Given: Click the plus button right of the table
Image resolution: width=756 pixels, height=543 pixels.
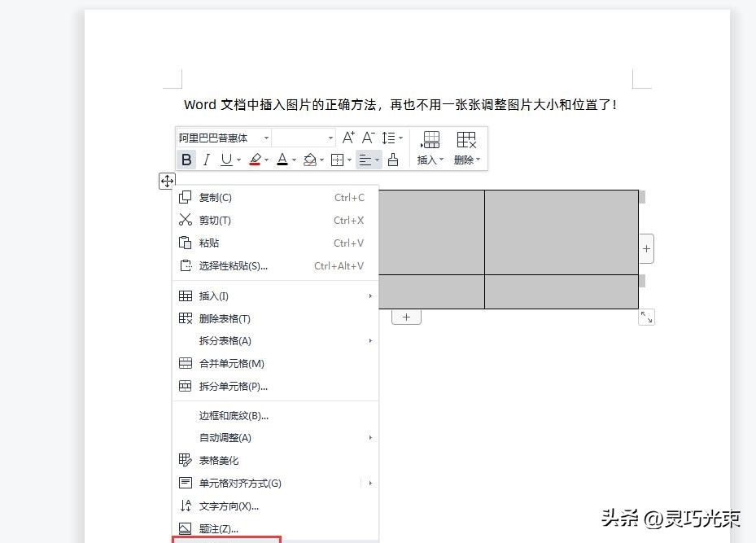Looking at the screenshot, I should point(645,248).
